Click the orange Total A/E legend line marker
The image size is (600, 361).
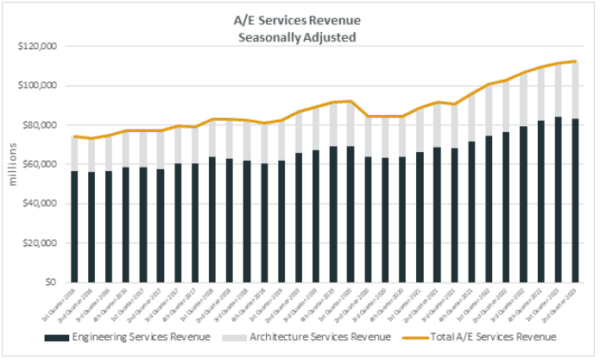pos(416,338)
